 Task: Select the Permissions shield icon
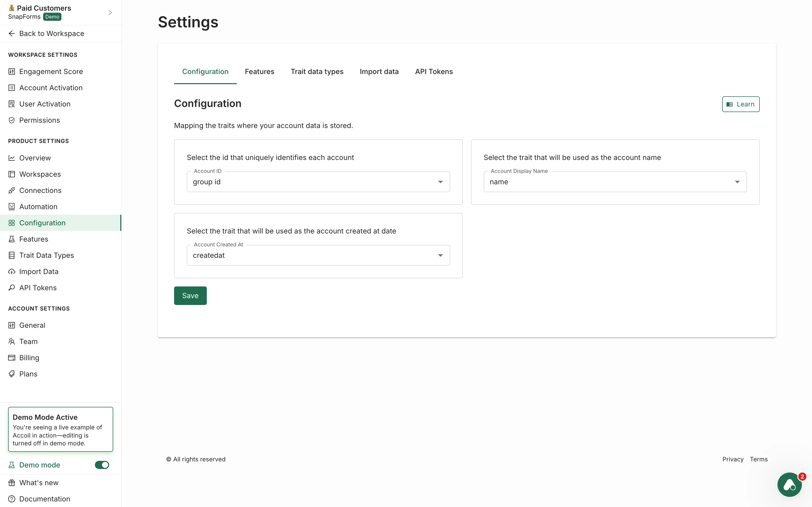point(12,120)
